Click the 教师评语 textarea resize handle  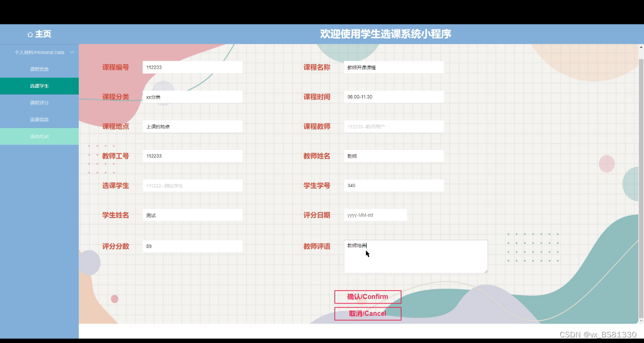485,271
